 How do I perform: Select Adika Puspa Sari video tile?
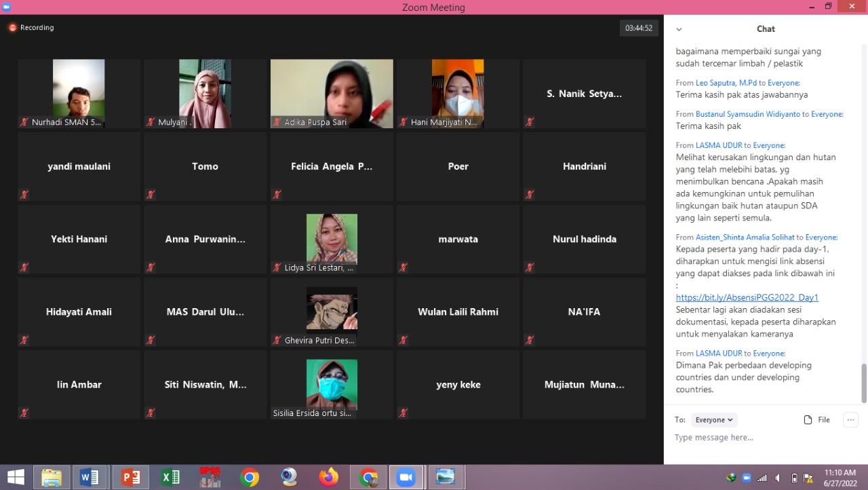tap(332, 94)
